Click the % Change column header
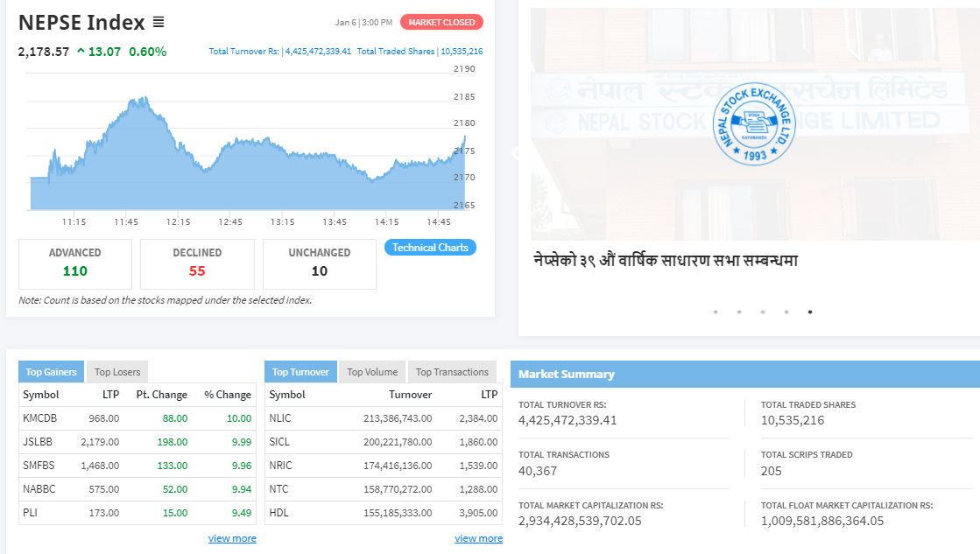 click(x=228, y=395)
